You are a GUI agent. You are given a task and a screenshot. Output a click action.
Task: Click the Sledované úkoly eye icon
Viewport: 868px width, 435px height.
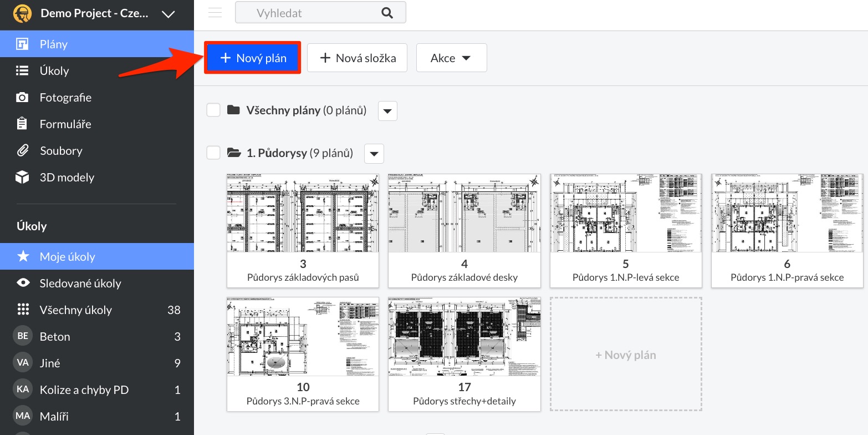23,283
